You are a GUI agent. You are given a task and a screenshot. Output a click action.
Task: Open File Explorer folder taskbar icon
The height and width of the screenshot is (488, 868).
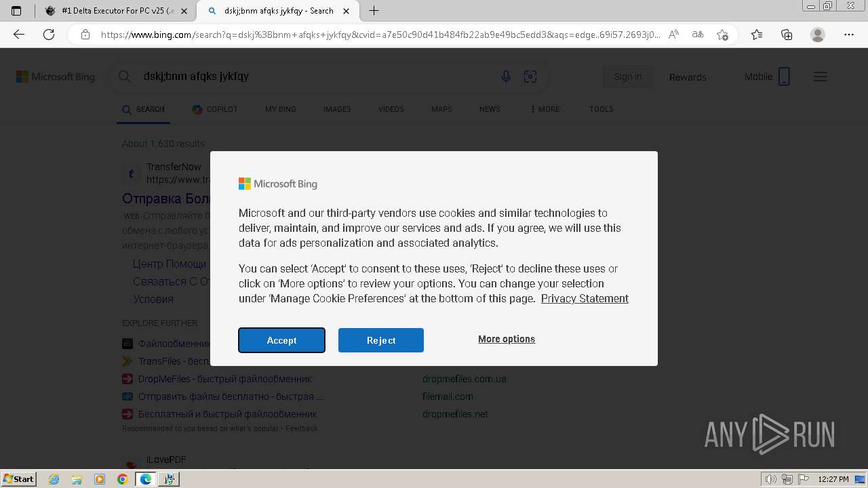click(x=77, y=479)
